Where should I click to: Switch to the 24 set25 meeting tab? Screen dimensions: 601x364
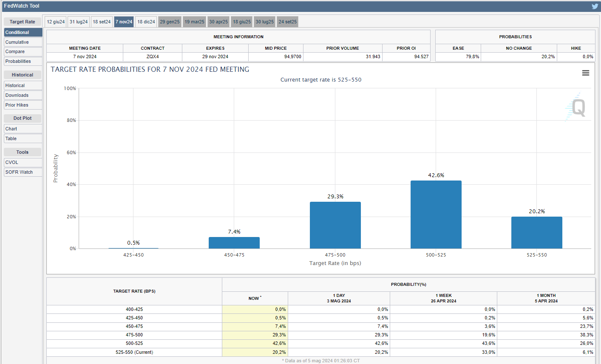point(287,22)
